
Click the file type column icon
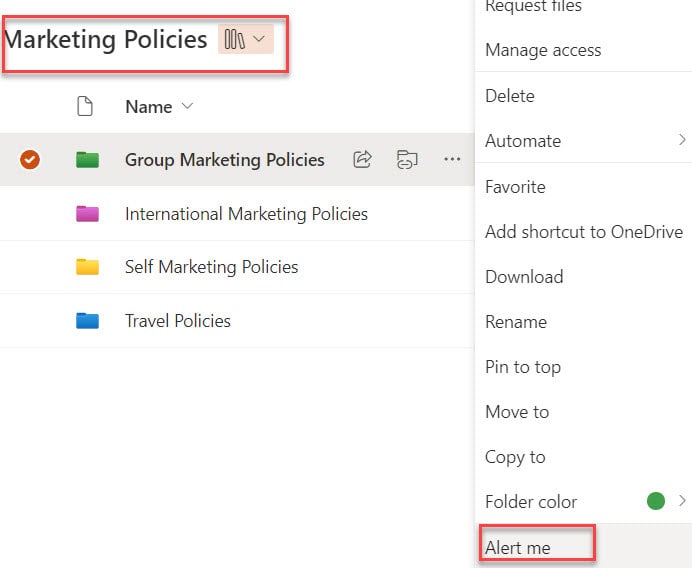click(x=85, y=106)
